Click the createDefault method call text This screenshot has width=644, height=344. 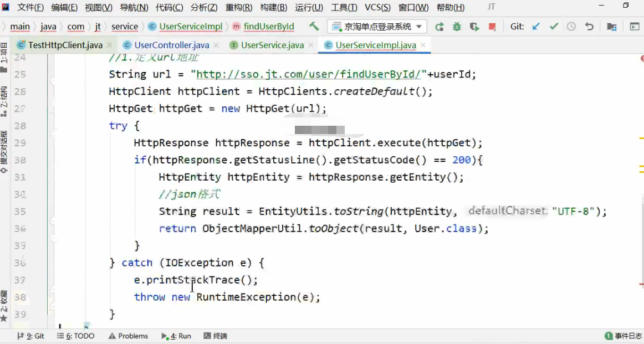coord(374,91)
